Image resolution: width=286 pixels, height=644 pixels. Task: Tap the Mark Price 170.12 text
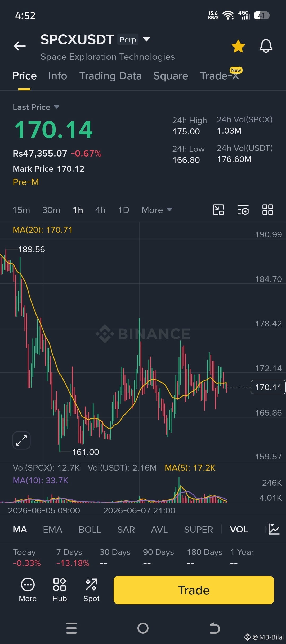pyautogui.click(x=48, y=169)
